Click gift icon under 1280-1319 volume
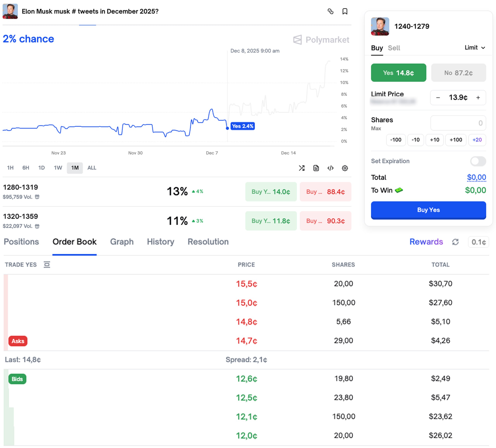The height and width of the screenshot is (448, 496). (x=37, y=197)
